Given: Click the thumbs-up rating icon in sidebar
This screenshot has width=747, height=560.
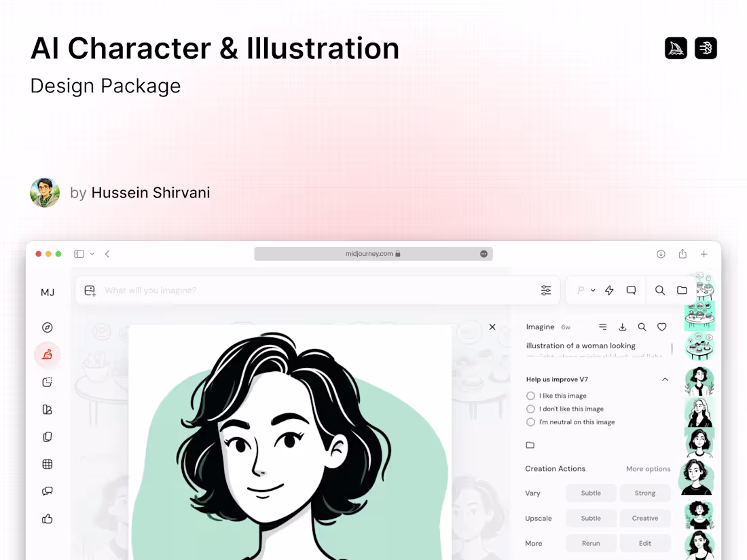Looking at the screenshot, I should [47, 519].
